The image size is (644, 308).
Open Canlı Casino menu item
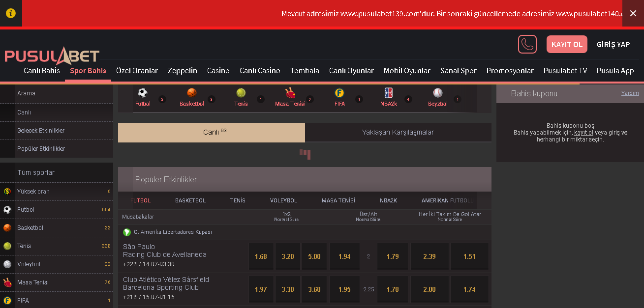coord(260,71)
